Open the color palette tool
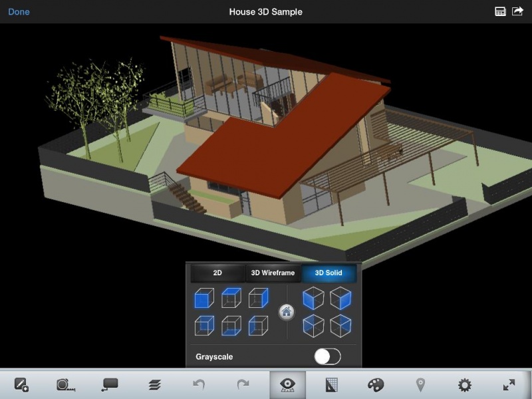 376,385
